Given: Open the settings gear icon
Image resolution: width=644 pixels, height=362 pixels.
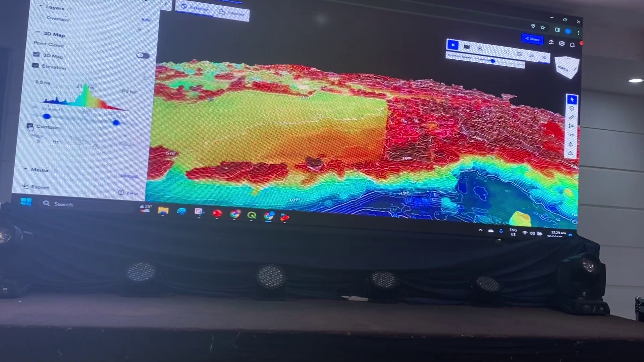Looking at the screenshot, I should (562, 44).
